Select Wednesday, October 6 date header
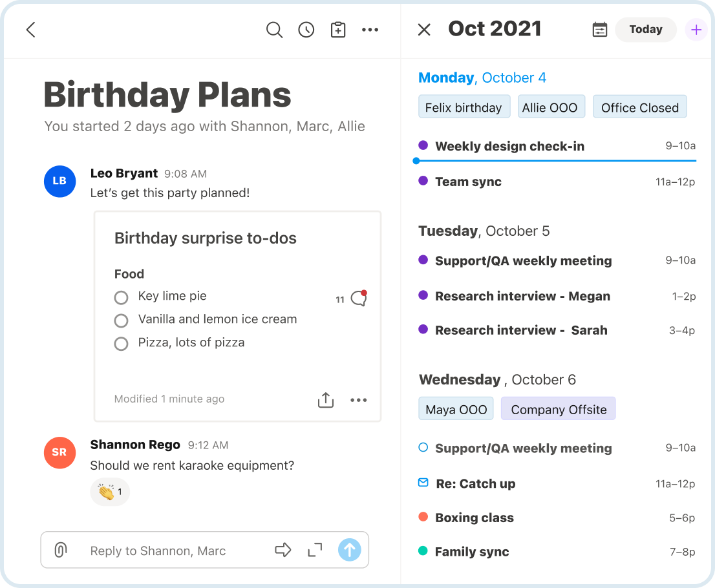 tap(497, 379)
